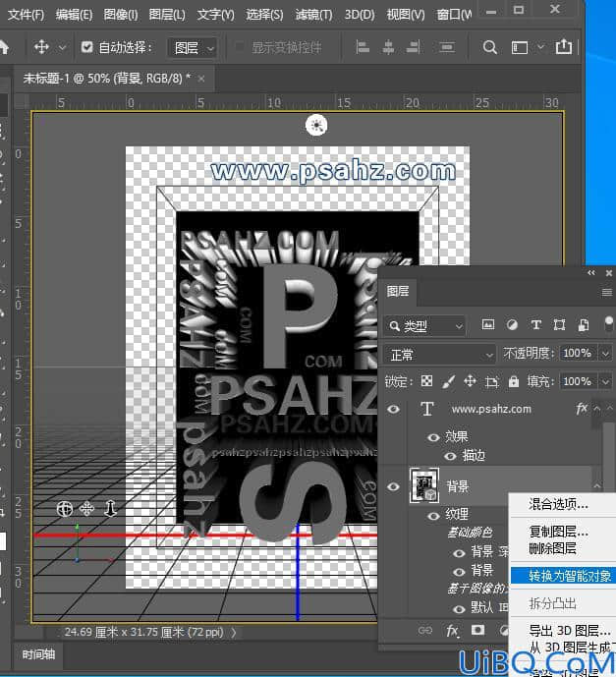Toggle visibility of 效果 effects
616x677 pixels.
tap(433, 437)
